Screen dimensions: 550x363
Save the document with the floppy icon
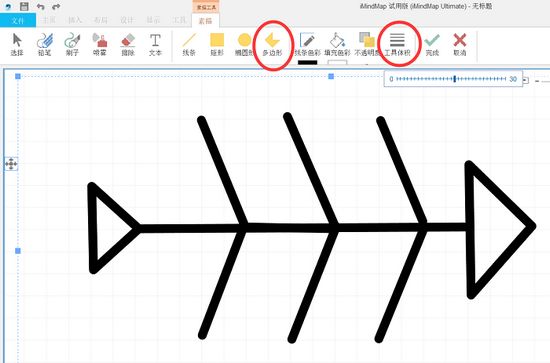click(24, 6)
